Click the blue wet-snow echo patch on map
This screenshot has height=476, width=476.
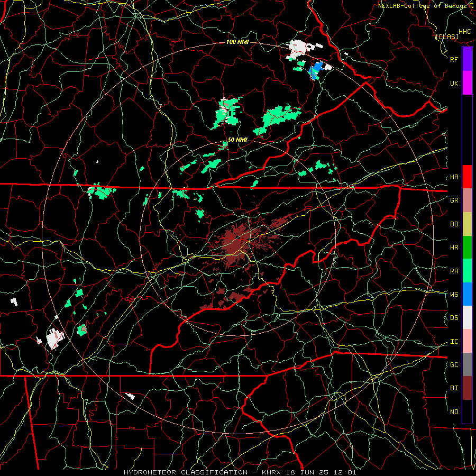click(316, 70)
